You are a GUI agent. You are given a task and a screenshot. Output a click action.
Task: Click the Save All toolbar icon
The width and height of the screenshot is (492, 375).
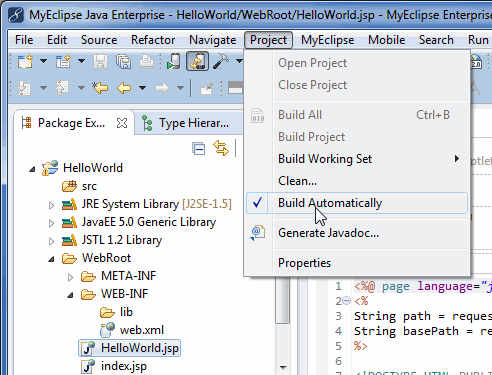123,62
